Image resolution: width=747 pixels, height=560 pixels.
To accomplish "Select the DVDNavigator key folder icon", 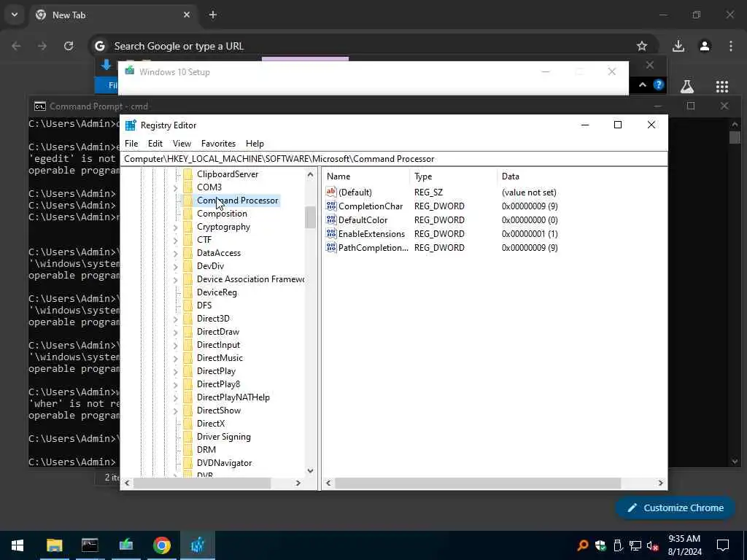I will (x=188, y=463).
